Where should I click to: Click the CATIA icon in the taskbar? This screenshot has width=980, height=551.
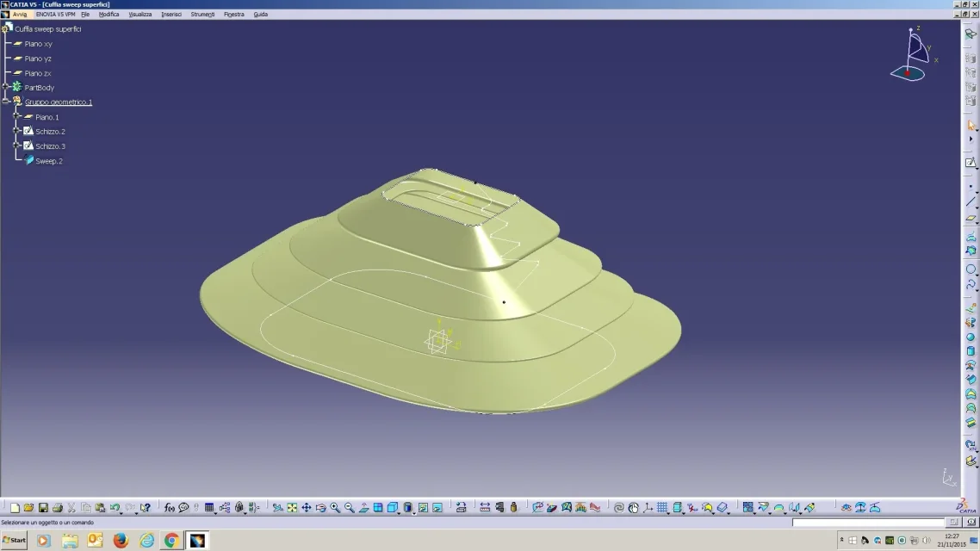[197, 541]
